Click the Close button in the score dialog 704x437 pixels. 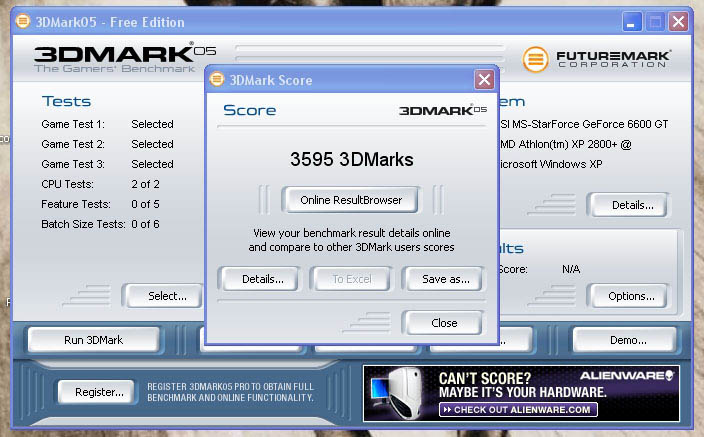tap(444, 323)
